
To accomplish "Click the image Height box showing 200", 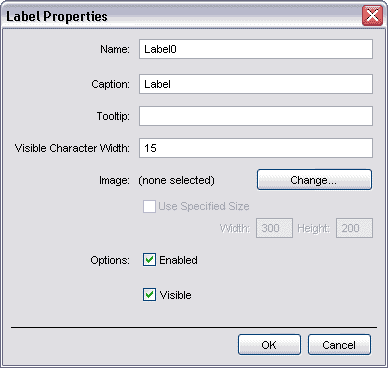I will tap(354, 228).
